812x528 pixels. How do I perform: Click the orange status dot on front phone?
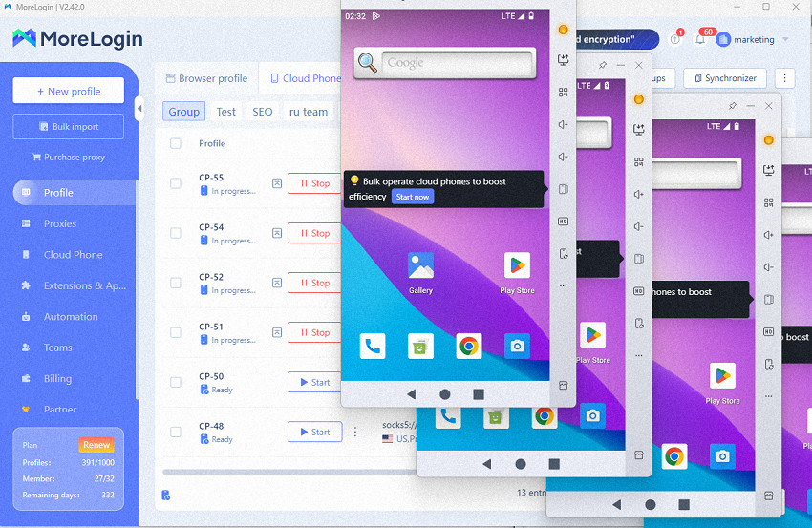pos(563,30)
